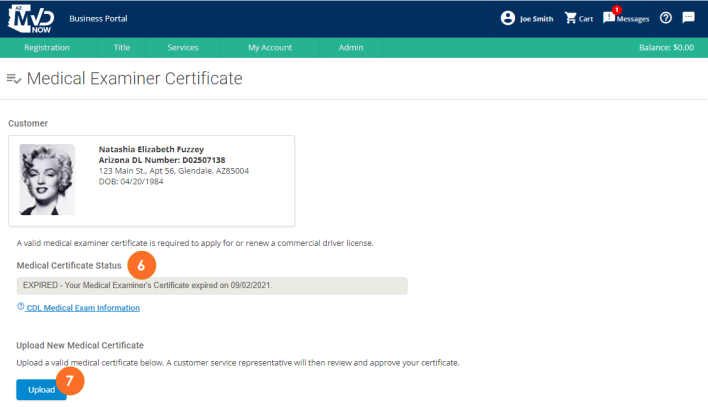Open the Admin menu

[x=351, y=47]
